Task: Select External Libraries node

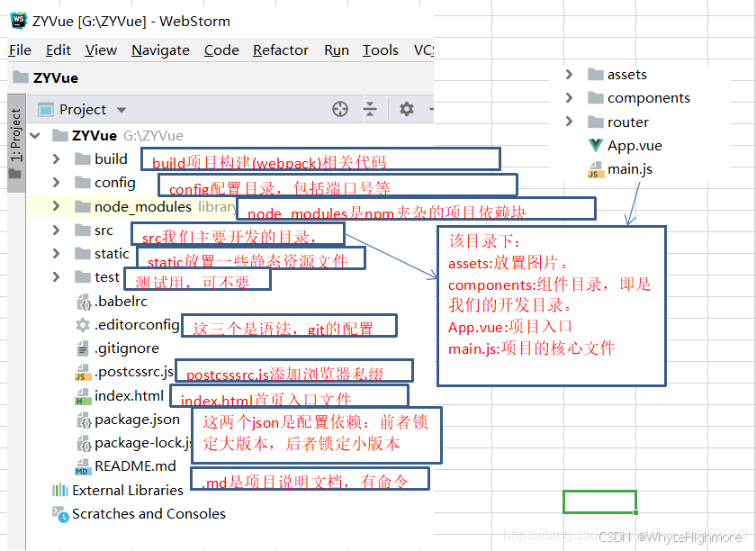Action: 128,490
